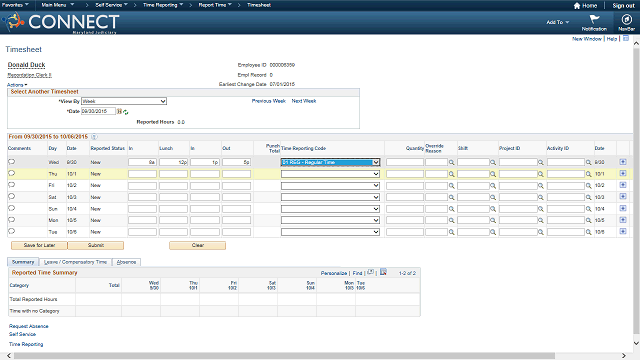
Task: Open the Main Menu
Action: point(58,5)
